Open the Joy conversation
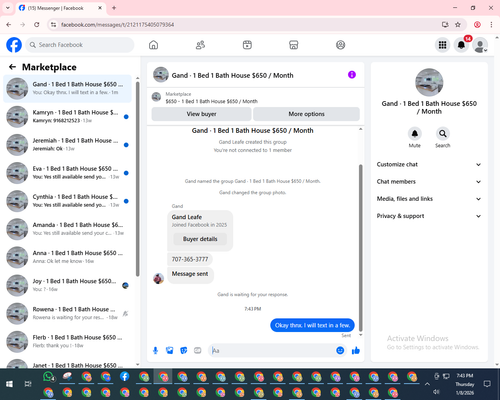Image resolution: width=500 pixels, height=400 pixels. [67, 285]
